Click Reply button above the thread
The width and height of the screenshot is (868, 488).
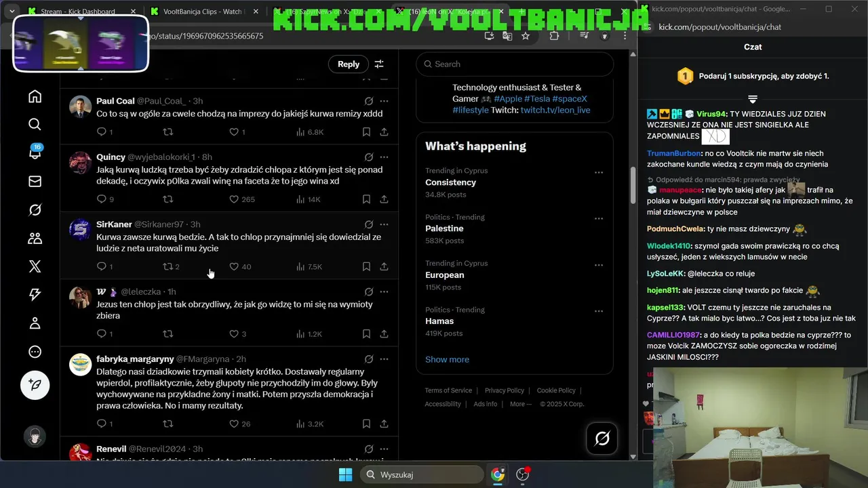(348, 64)
